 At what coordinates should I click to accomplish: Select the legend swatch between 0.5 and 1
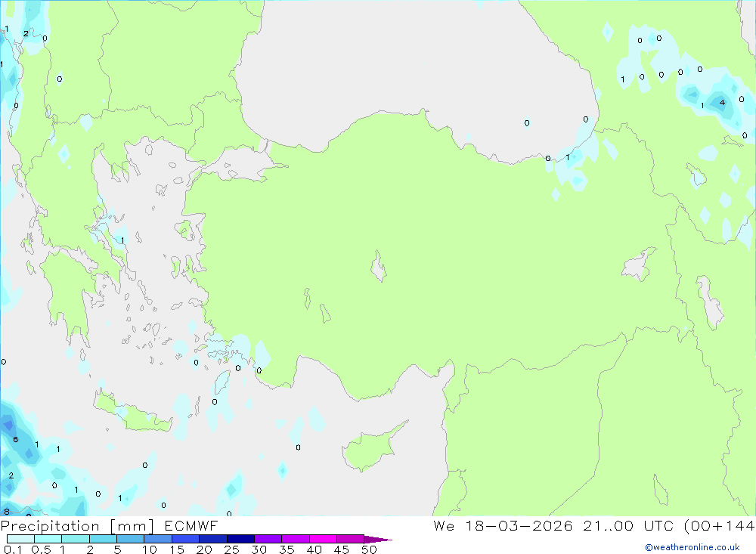(x=48, y=539)
